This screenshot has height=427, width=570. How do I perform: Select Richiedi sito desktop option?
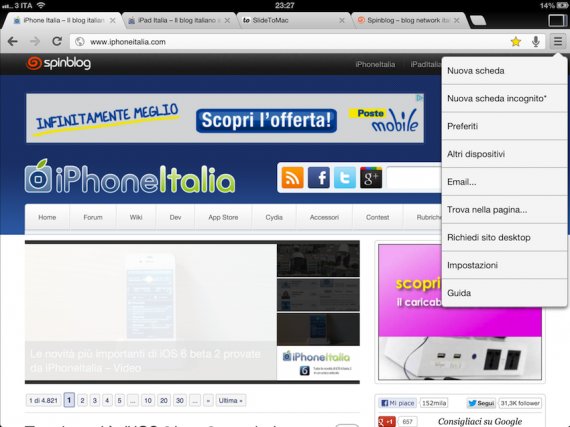tap(504, 237)
